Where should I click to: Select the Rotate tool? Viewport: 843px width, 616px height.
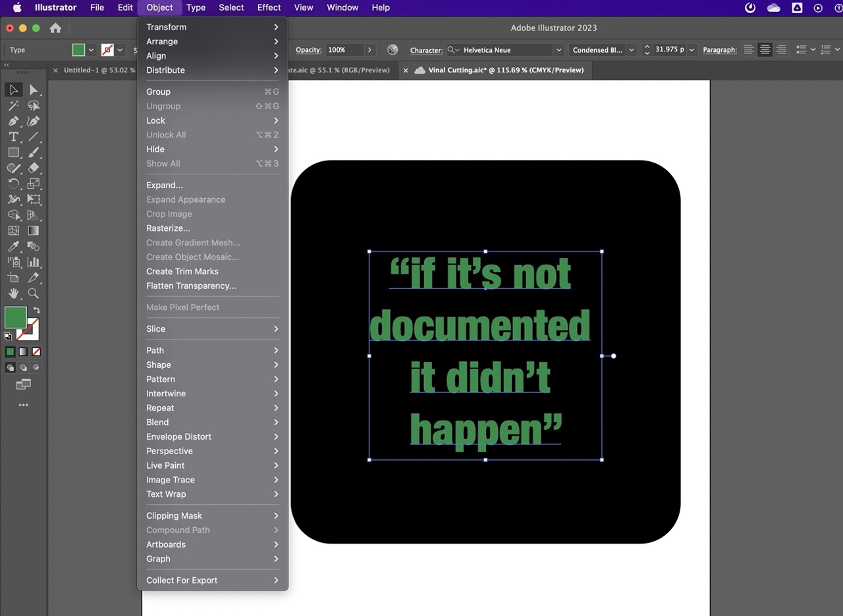[13, 184]
